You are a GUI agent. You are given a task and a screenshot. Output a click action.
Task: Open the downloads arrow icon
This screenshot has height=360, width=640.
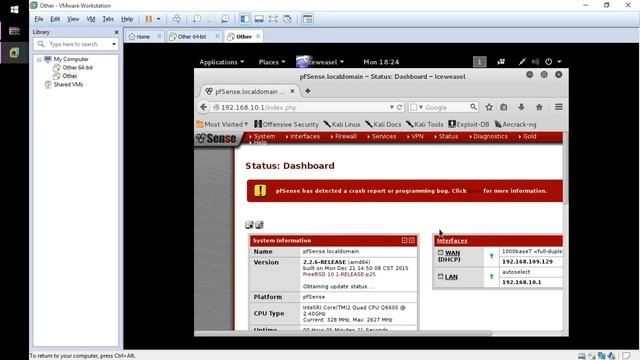(521, 107)
